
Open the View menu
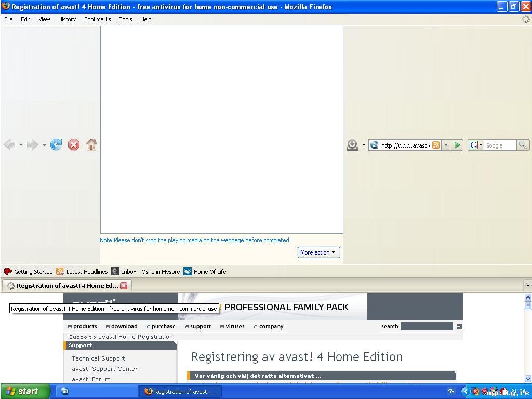[x=44, y=19]
